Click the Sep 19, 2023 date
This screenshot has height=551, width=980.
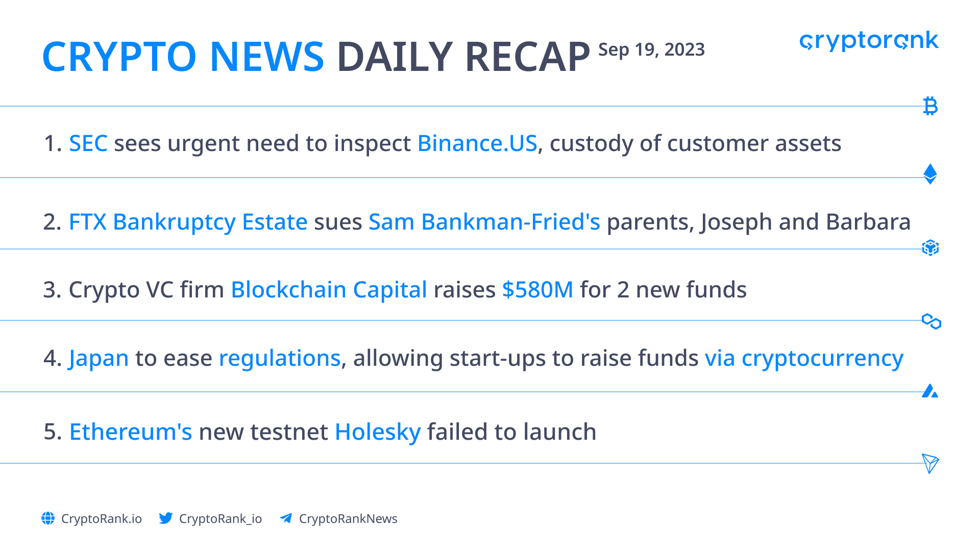click(651, 49)
